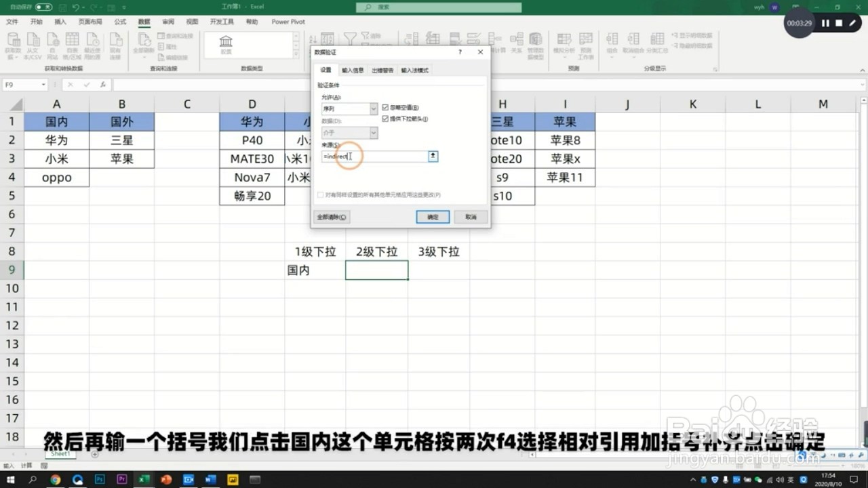Viewport: 868px width, 488px height.
Task: Click the recording pen annotation icon
Action: [x=854, y=23]
